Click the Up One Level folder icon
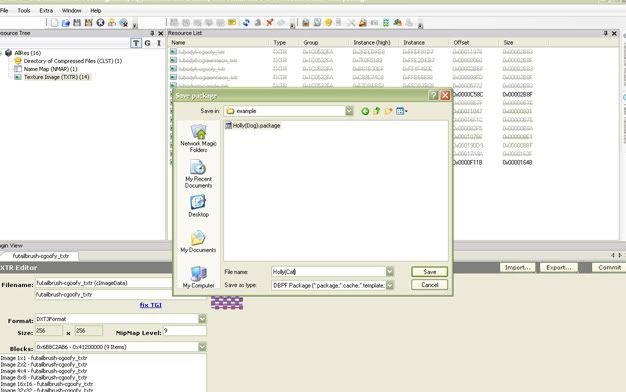The width and height of the screenshot is (626, 392). point(376,111)
